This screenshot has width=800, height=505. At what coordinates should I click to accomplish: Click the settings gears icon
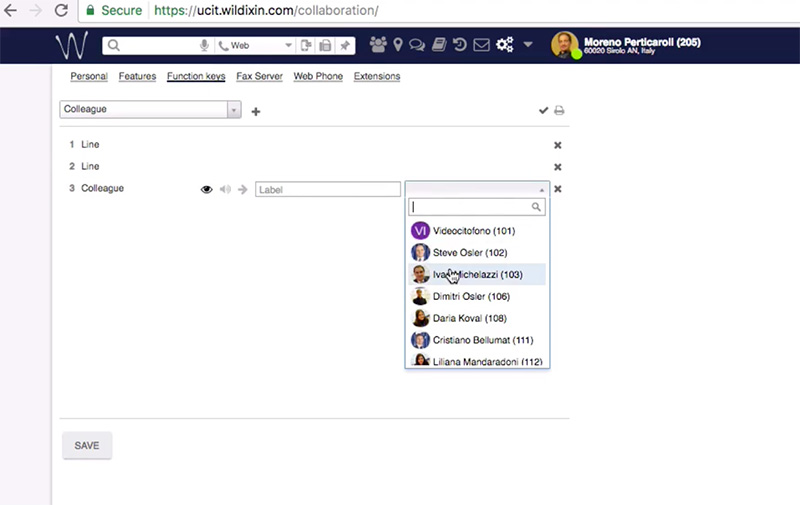[504, 45]
